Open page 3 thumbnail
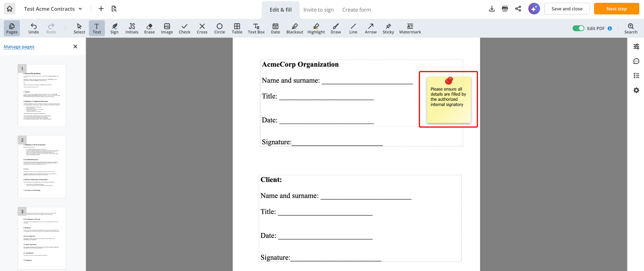Viewport: 644px width, 271px height. tap(42, 238)
